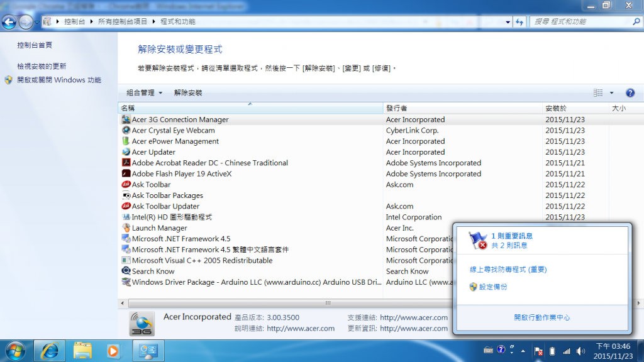Open Windows Explorer folder on taskbar
Screen dimensions: 644x362
coord(82,351)
